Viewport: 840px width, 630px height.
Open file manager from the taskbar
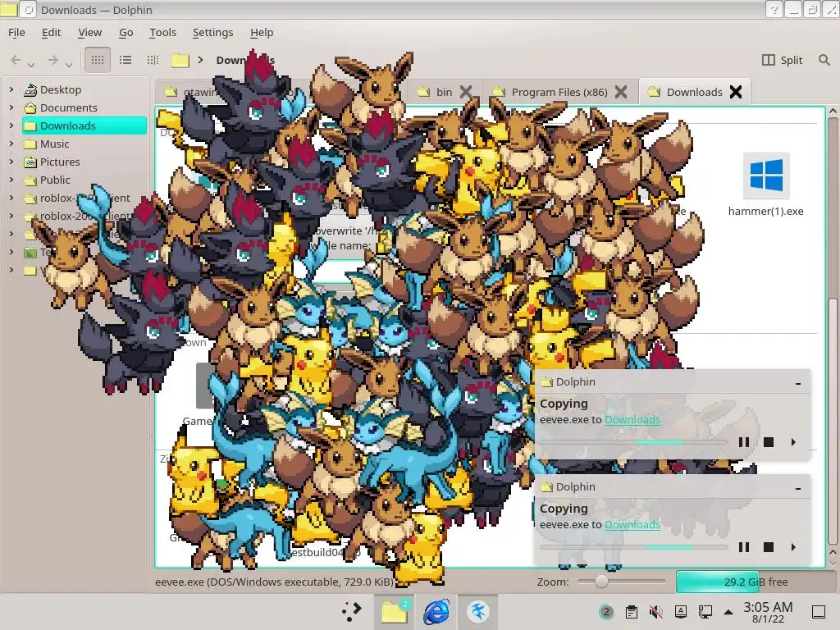(x=395, y=612)
